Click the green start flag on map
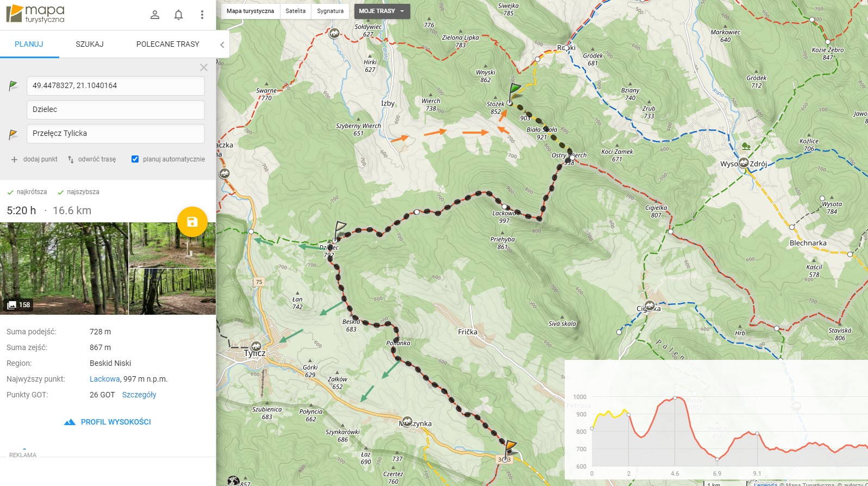 point(514,90)
